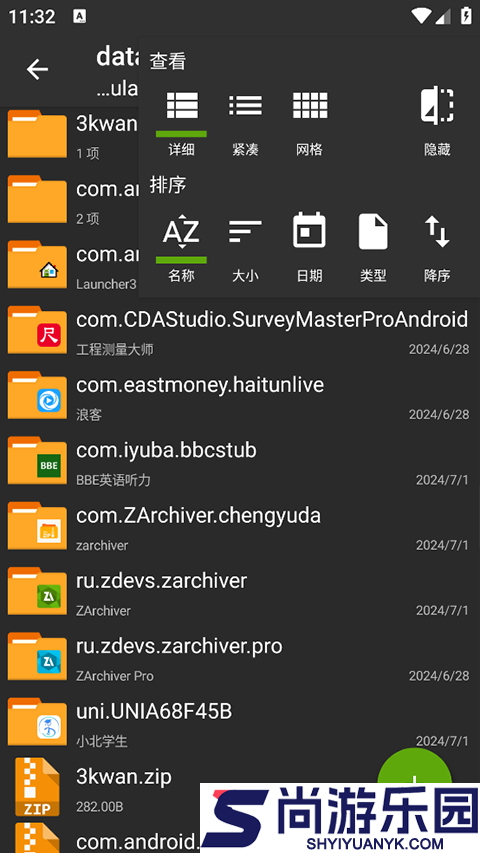480x853 pixels.
Task: Click the 小北学生 subtitle text
Action: point(102,741)
